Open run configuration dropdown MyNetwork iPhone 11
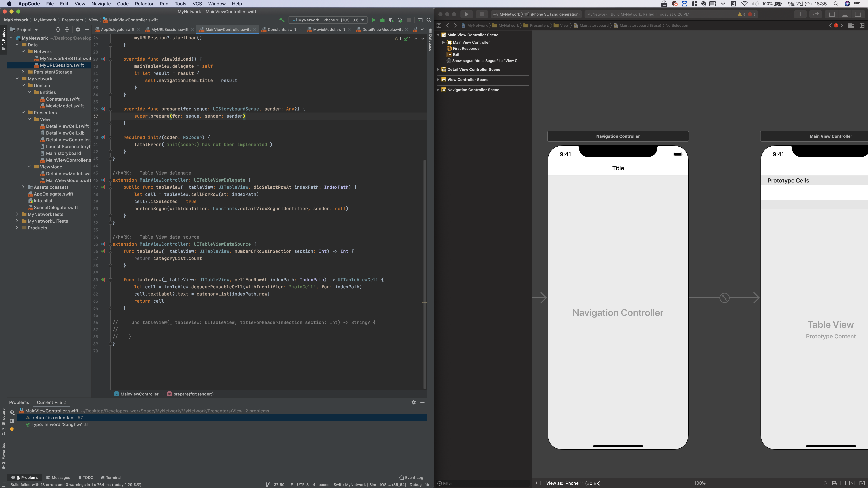Viewport: 868px width, 488px height. (x=328, y=20)
